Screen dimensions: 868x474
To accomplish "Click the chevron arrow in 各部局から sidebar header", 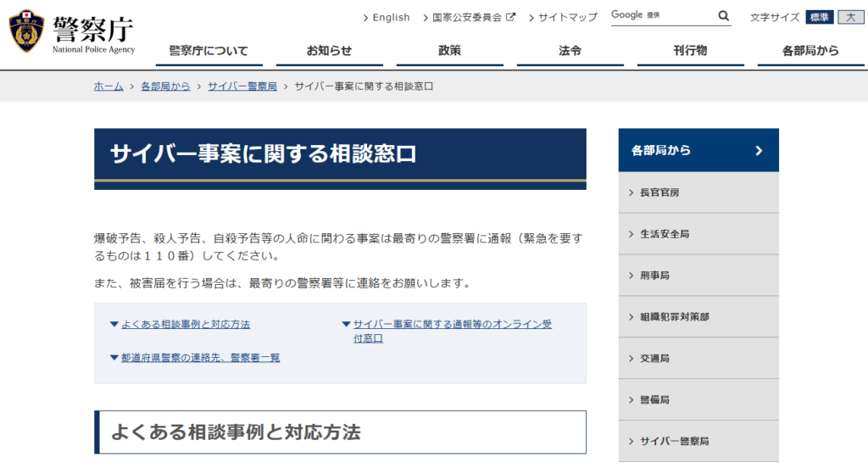I will [759, 151].
